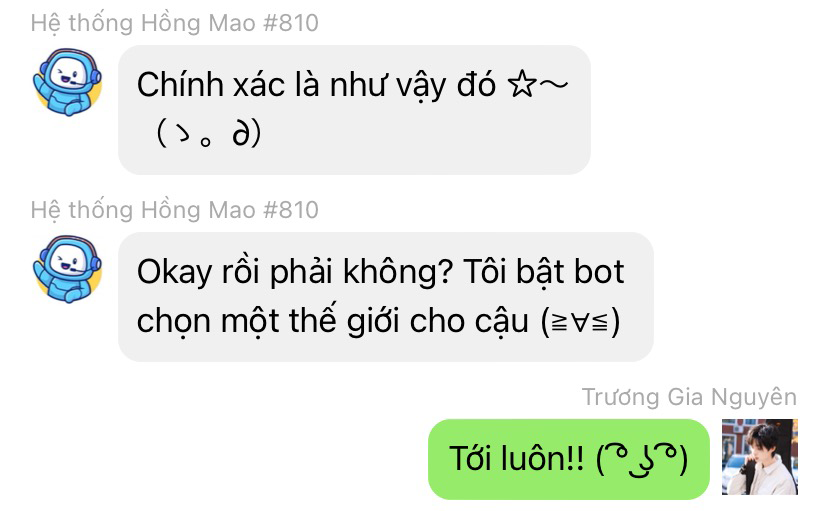Click the "Tới luôn!!" text in the green bubble
Viewport: 828px width, 511px height.
tap(516, 458)
